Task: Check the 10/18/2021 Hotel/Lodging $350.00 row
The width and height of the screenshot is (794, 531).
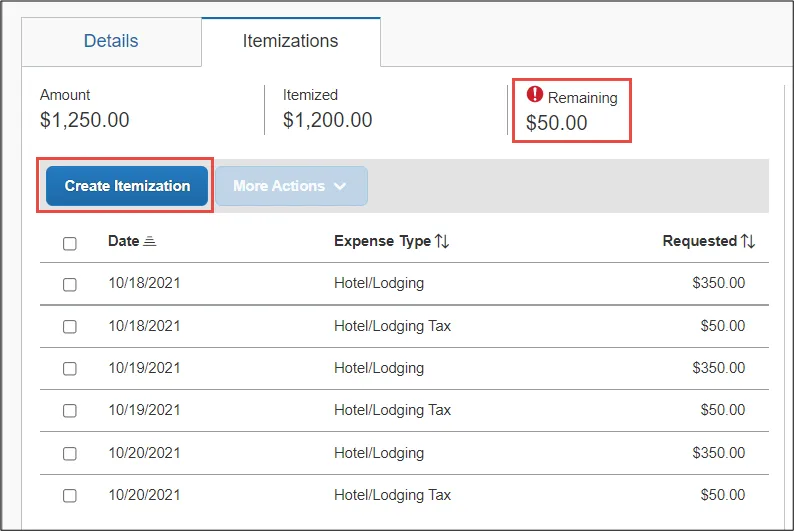Action: coord(70,284)
